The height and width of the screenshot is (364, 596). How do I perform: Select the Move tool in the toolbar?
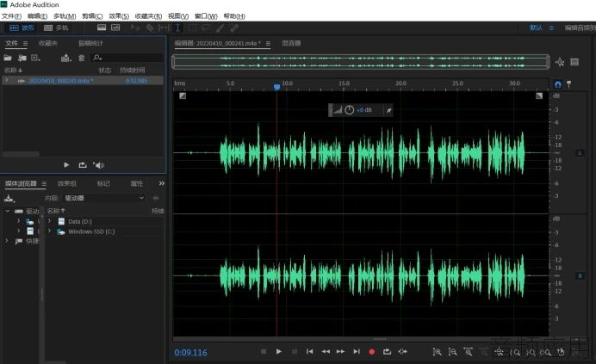(x=135, y=28)
